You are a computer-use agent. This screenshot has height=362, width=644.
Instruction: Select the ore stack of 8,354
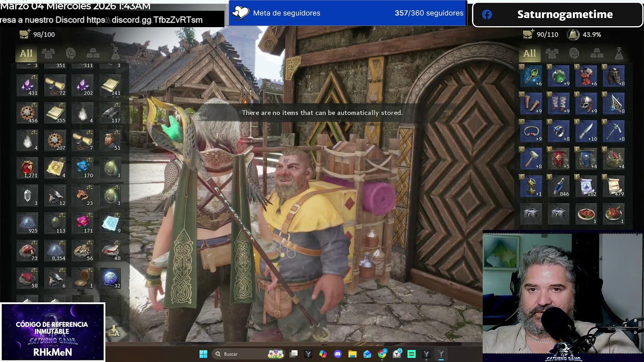(x=55, y=250)
